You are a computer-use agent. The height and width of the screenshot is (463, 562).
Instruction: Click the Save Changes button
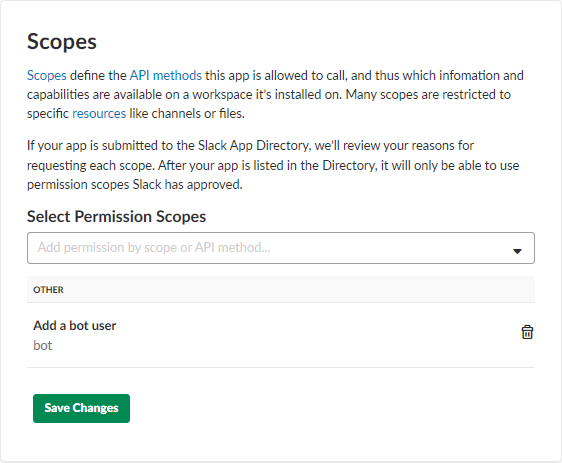(x=81, y=408)
